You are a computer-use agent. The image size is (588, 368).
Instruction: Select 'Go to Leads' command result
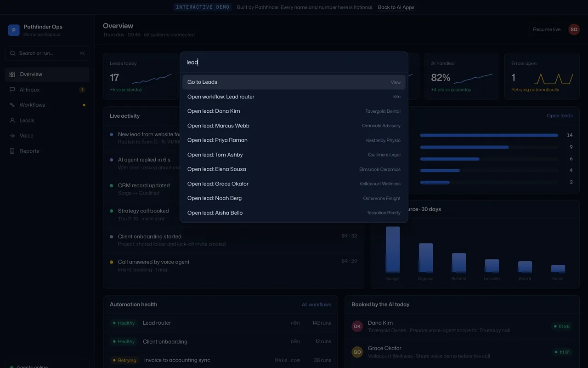point(294,82)
